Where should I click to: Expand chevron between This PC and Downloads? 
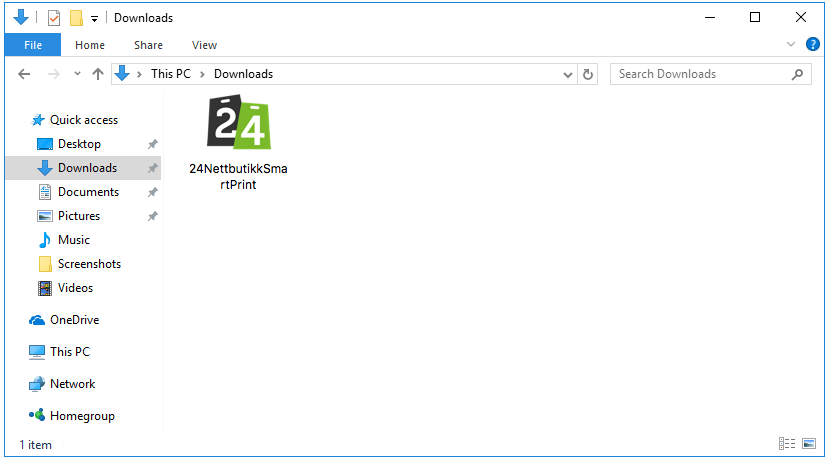(202, 74)
